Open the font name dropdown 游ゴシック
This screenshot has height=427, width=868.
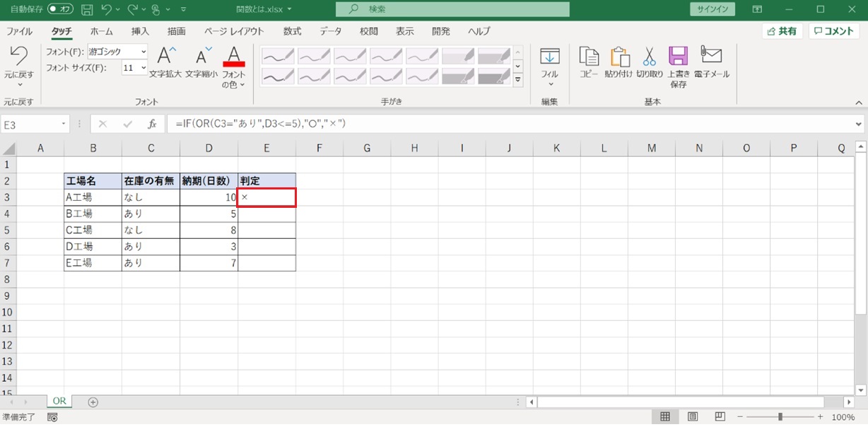click(143, 52)
